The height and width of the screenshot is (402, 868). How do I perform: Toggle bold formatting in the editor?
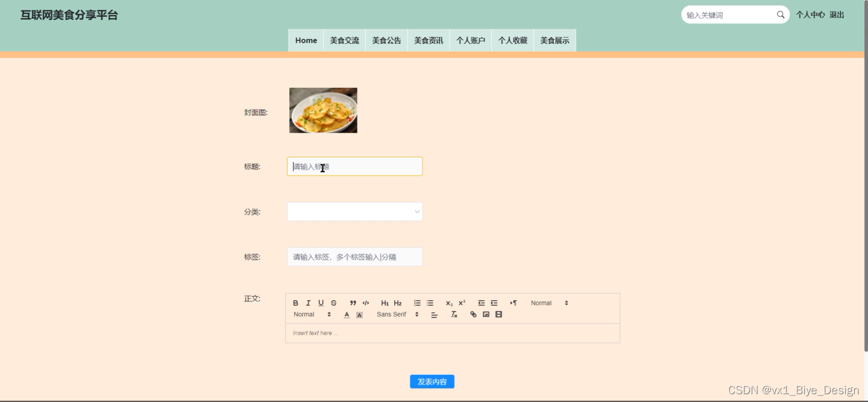(x=295, y=303)
